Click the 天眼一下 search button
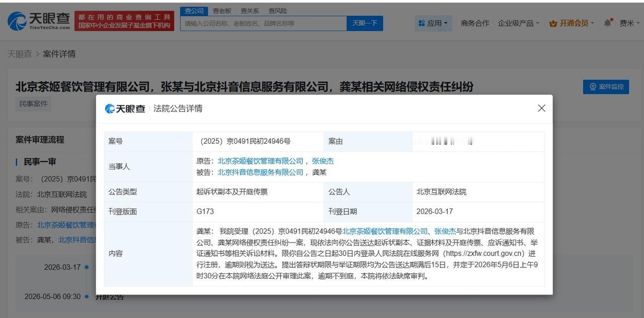The width and height of the screenshot is (644, 318). [365, 23]
